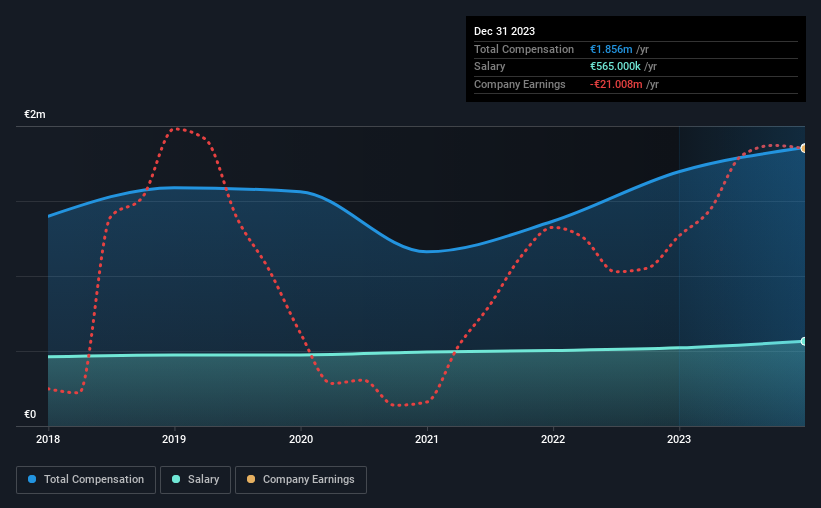
Task: Click the Dec 31 2023 tooltip date
Action: [x=504, y=31]
